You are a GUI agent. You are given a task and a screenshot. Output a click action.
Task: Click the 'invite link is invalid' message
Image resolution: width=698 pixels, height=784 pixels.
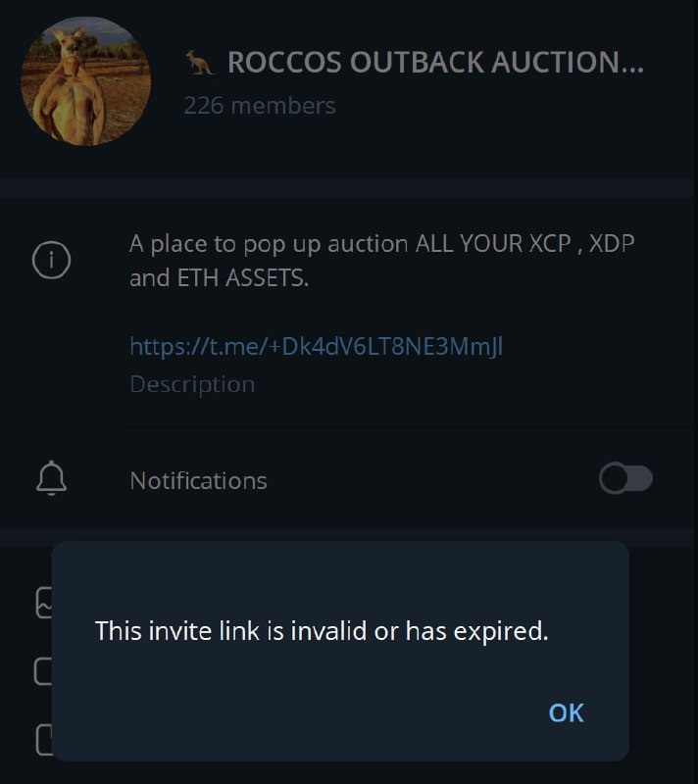pos(322,630)
